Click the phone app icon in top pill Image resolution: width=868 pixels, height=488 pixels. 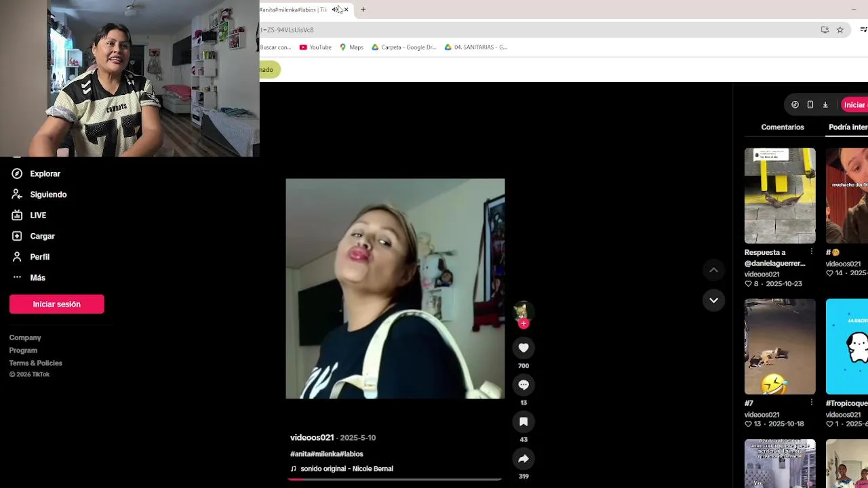tap(810, 105)
